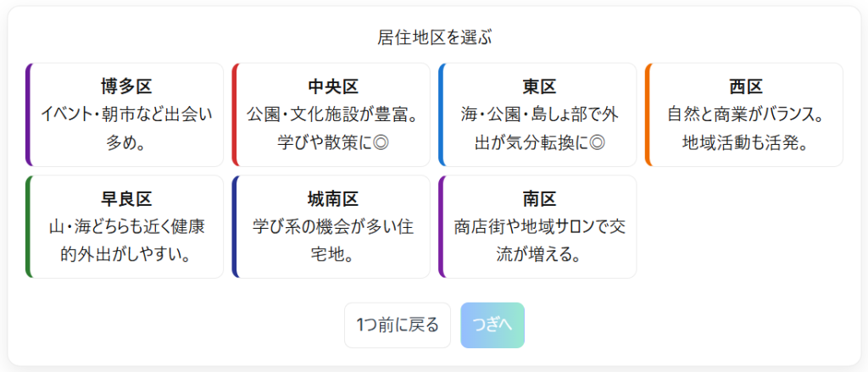Viewport: 868px width, 372px height.
Task: Click orange color stripe on 西区 card
Action: click(x=648, y=114)
